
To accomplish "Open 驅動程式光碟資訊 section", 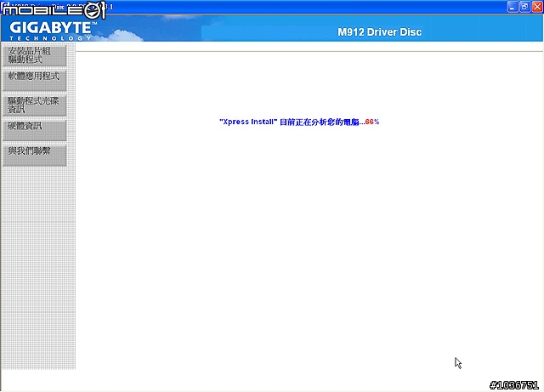I will [34, 105].
